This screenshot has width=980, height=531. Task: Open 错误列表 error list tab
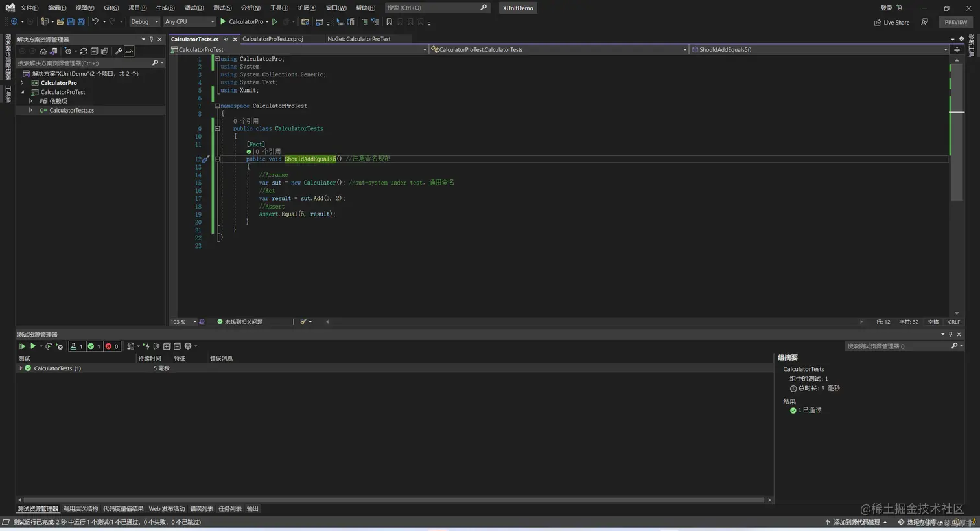coord(202,509)
